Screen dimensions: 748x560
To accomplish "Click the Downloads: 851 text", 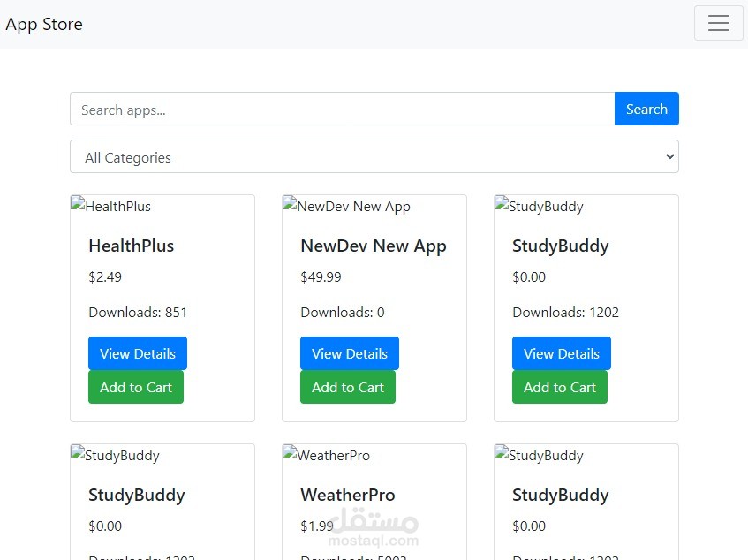I will coord(138,313).
